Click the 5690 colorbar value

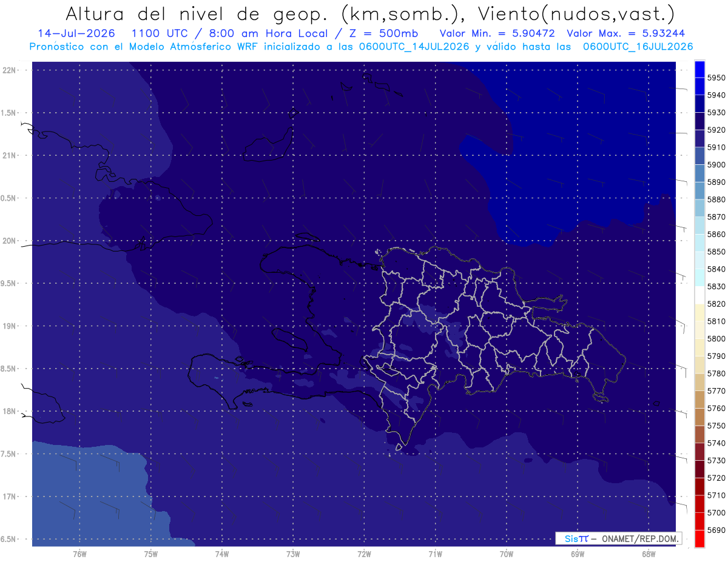(x=716, y=530)
